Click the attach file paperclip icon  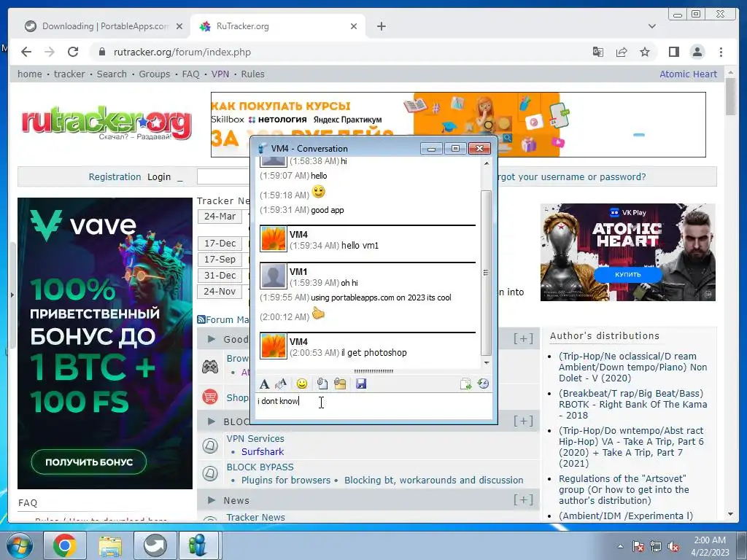click(322, 384)
